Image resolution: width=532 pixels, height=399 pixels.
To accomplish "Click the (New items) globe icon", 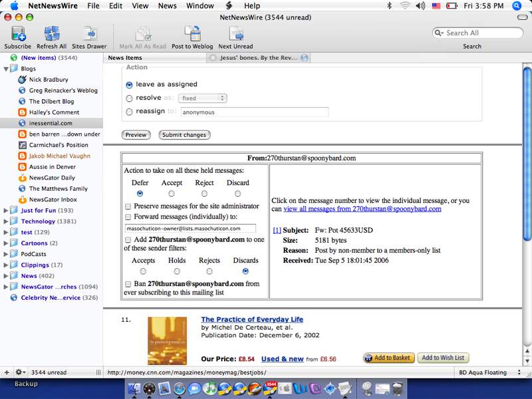I will pyautogui.click(x=14, y=58).
